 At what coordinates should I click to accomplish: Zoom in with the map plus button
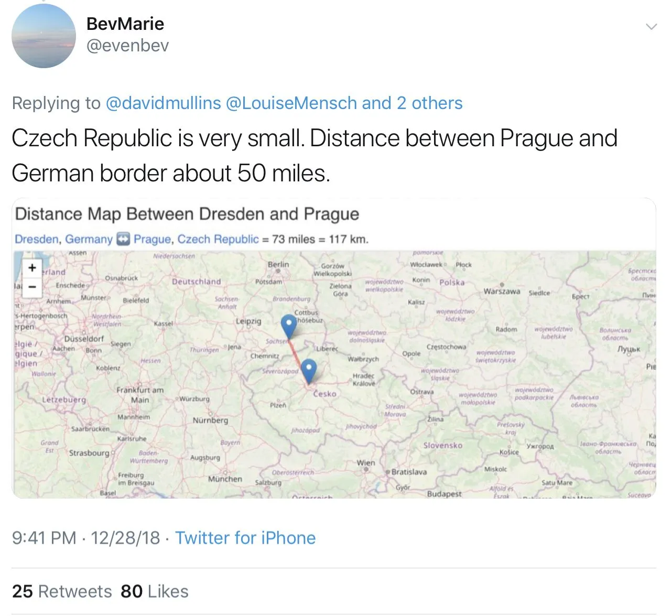[x=32, y=267]
